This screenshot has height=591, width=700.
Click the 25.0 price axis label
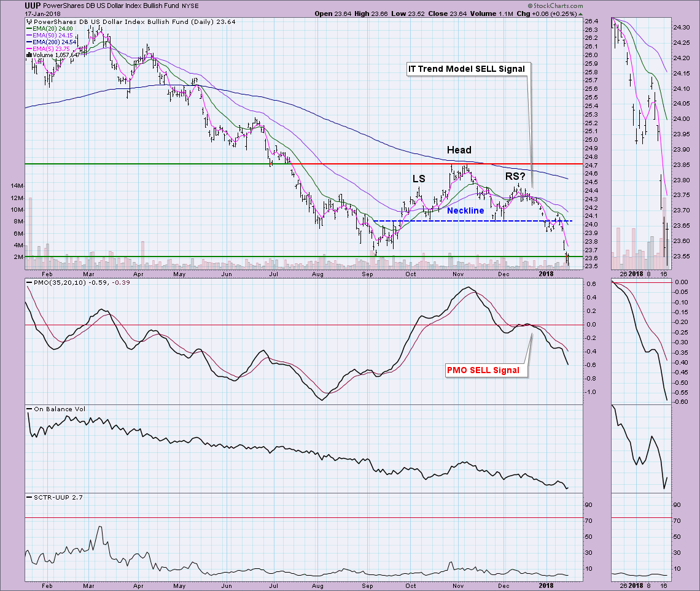(591, 139)
